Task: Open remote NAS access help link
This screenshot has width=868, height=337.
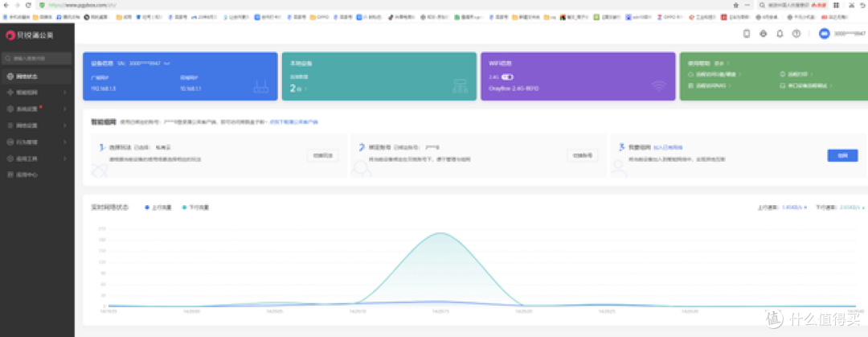Action: tap(710, 86)
